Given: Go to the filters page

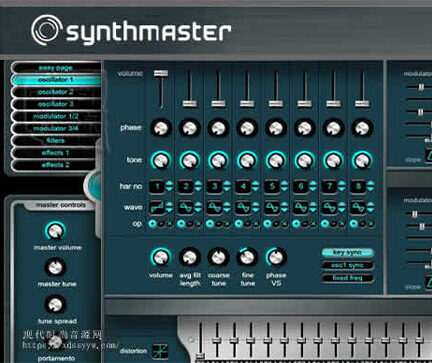Looking at the screenshot, I should [56, 141].
